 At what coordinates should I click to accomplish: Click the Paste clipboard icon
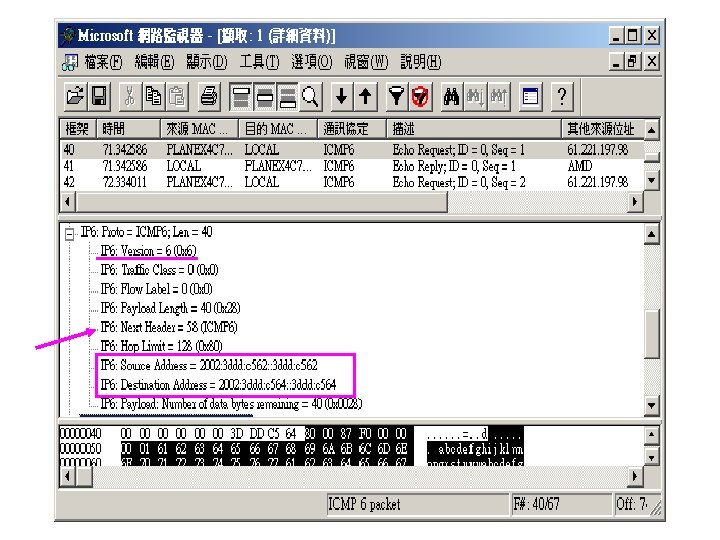pyautogui.click(x=177, y=96)
